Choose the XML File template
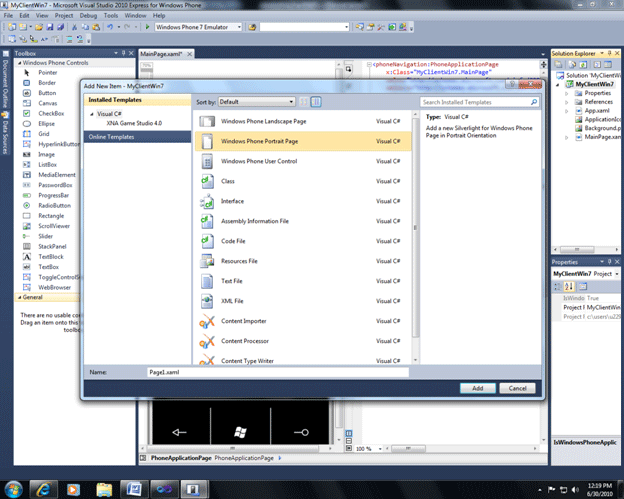 tap(303, 301)
